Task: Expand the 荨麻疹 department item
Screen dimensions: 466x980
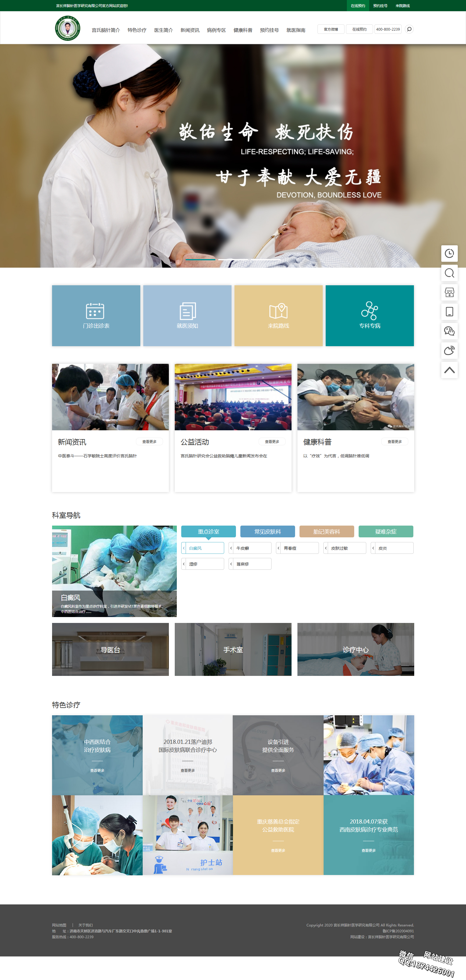Action: pyautogui.click(x=250, y=564)
